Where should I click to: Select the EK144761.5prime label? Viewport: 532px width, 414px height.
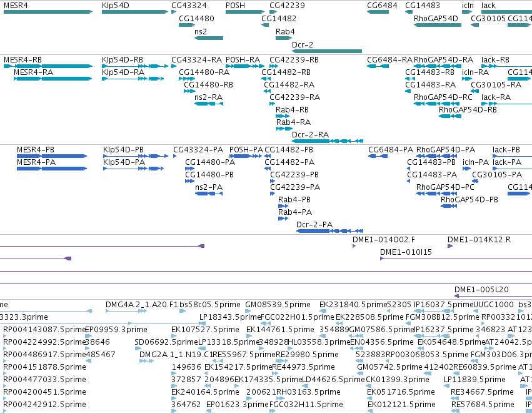[x=280, y=330]
